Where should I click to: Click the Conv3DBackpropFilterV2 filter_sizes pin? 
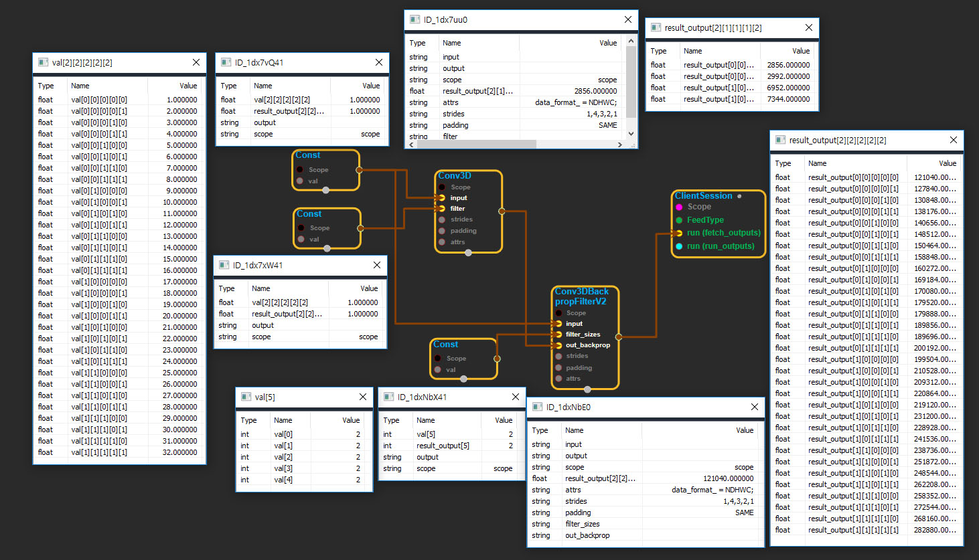(x=558, y=335)
